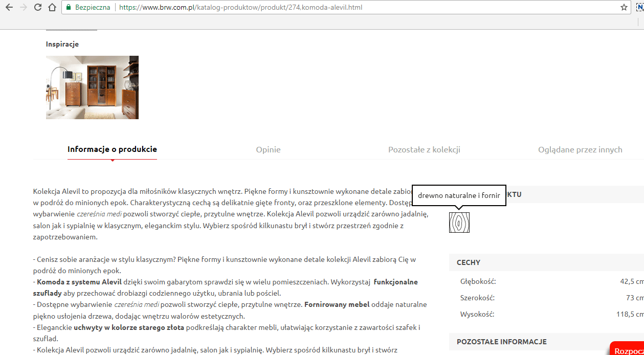Go back to the previous page

[9, 8]
